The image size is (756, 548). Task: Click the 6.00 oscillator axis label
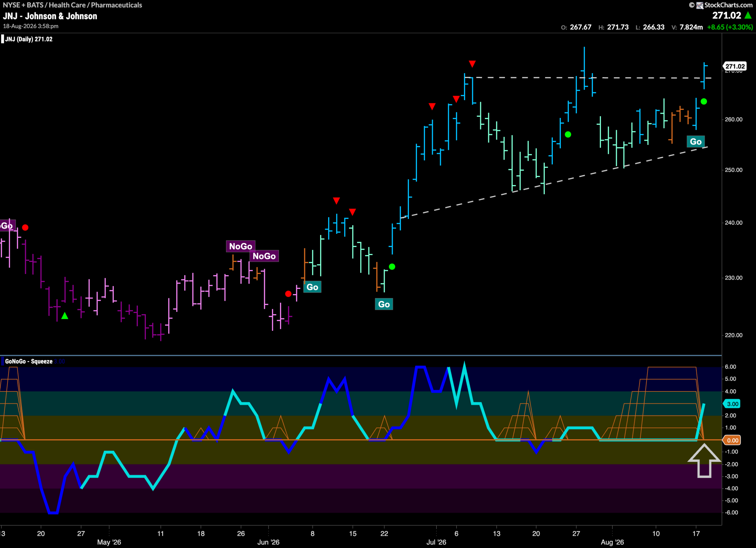(x=730, y=367)
